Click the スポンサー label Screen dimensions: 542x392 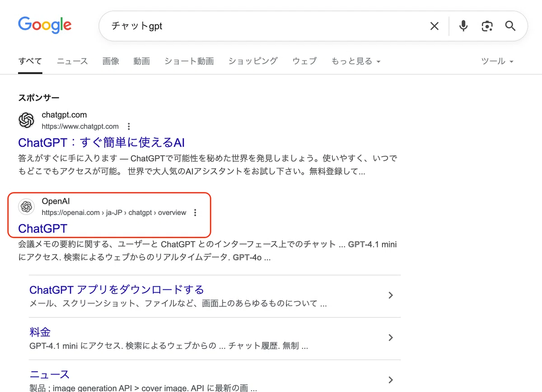39,98
